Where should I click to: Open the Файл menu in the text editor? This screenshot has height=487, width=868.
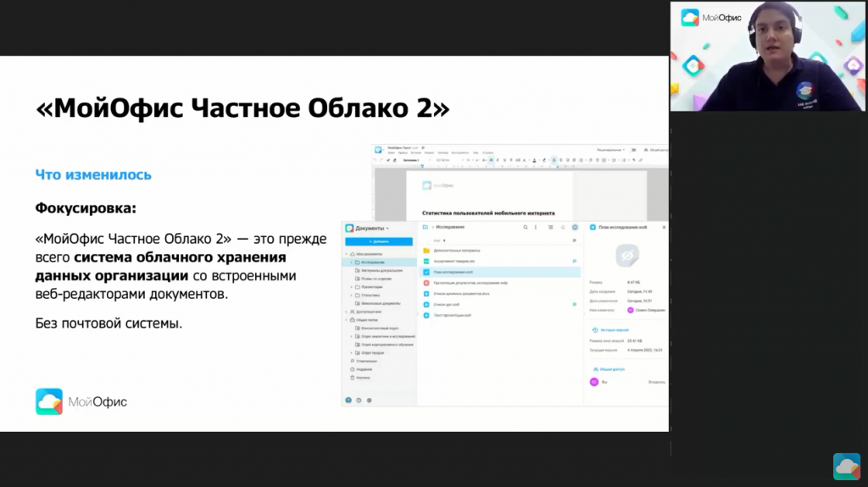pos(392,152)
